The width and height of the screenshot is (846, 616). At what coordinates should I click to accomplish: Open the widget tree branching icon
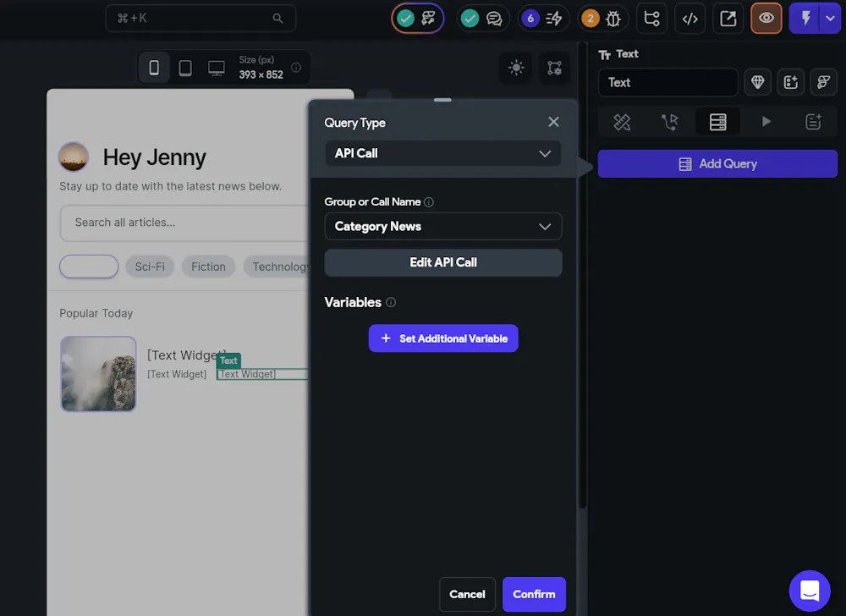[651, 19]
